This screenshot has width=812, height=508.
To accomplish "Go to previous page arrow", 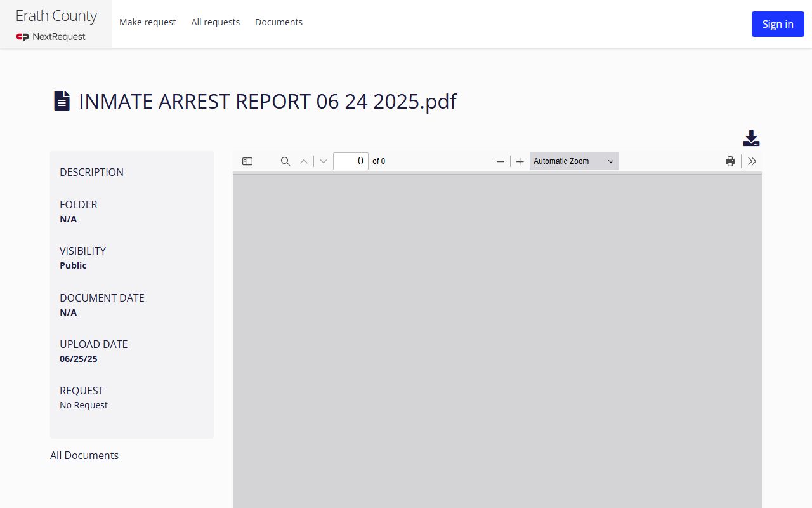I will 304,161.
